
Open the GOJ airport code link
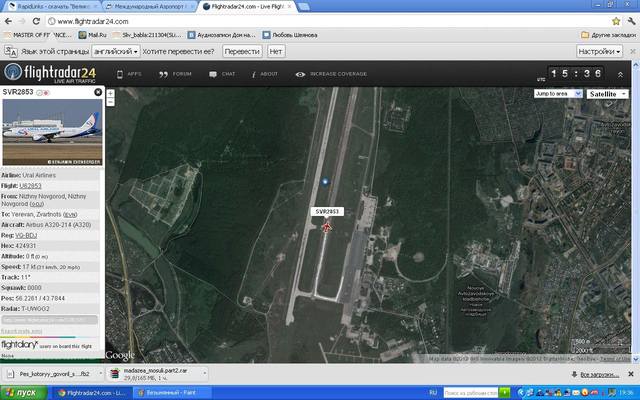[x=37, y=204]
